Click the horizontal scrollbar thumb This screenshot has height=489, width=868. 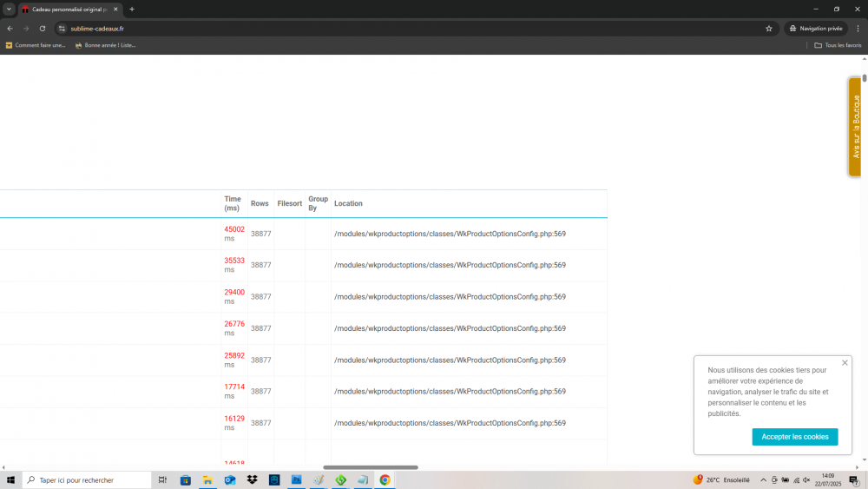pos(371,467)
